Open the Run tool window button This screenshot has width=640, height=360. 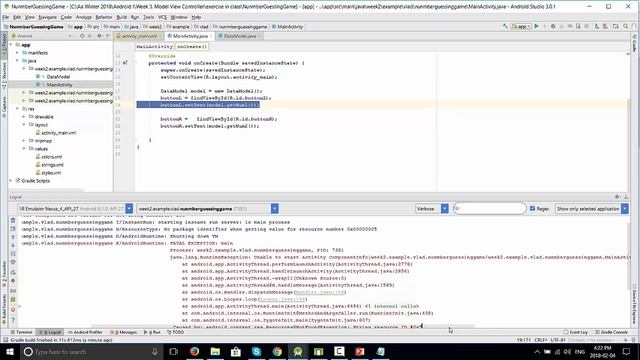click(x=152, y=332)
